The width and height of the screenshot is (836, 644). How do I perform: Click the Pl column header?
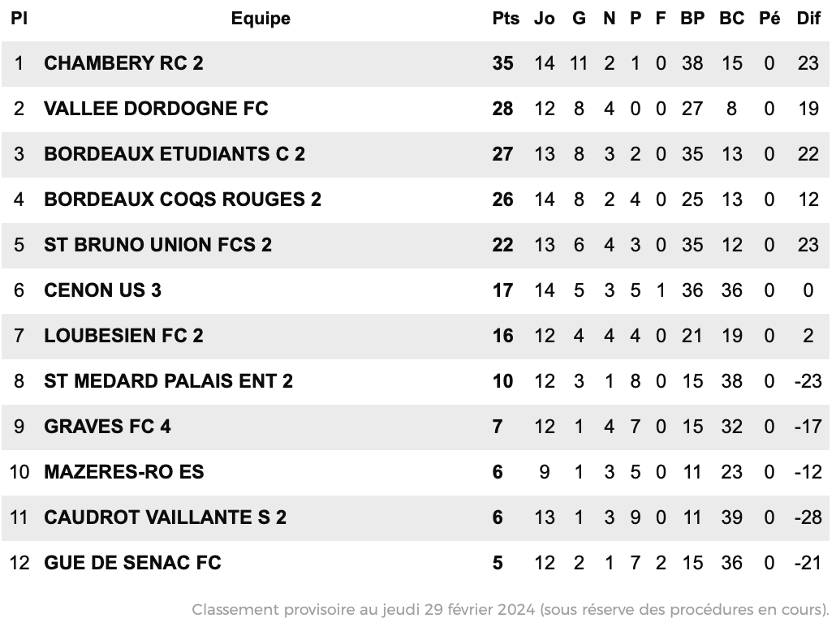click(19, 19)
